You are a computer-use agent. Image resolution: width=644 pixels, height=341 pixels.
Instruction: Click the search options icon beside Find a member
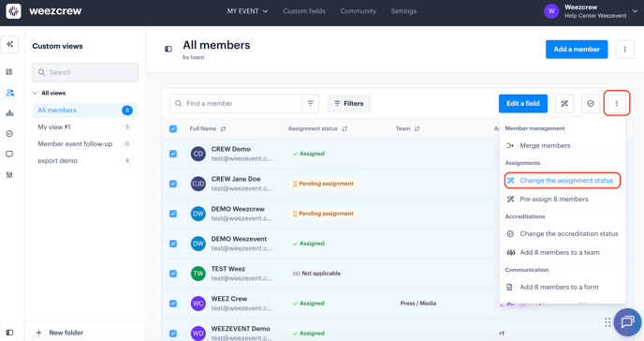coord(311,104)
